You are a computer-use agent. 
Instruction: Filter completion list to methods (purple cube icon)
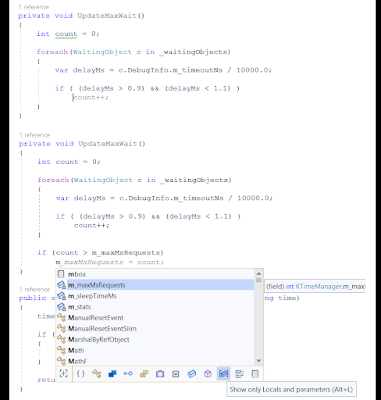pos(208,374)
